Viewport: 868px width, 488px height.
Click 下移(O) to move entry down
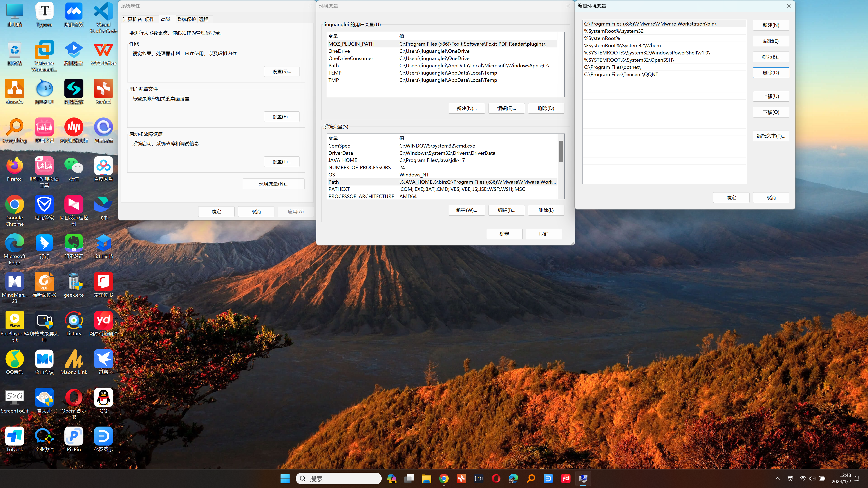tap(771, 112)
